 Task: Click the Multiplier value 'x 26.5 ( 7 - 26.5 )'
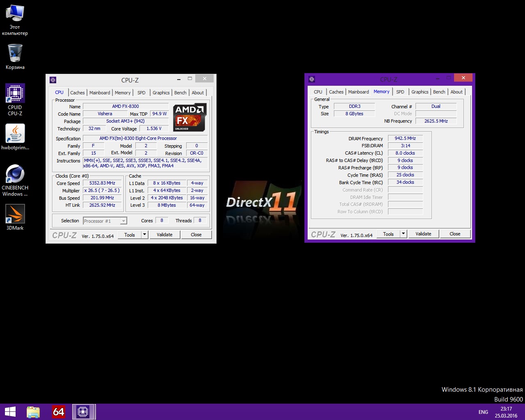tap(102, 190)
